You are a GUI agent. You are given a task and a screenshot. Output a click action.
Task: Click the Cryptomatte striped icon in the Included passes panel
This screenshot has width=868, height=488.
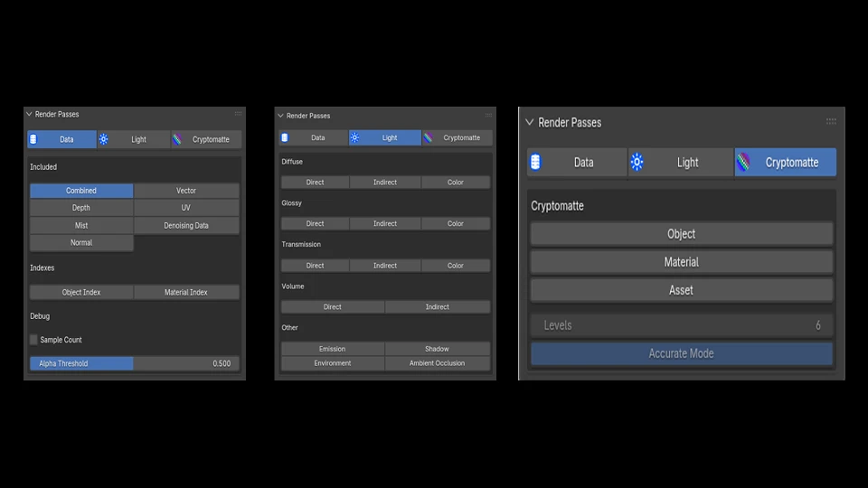click(177, 139)
